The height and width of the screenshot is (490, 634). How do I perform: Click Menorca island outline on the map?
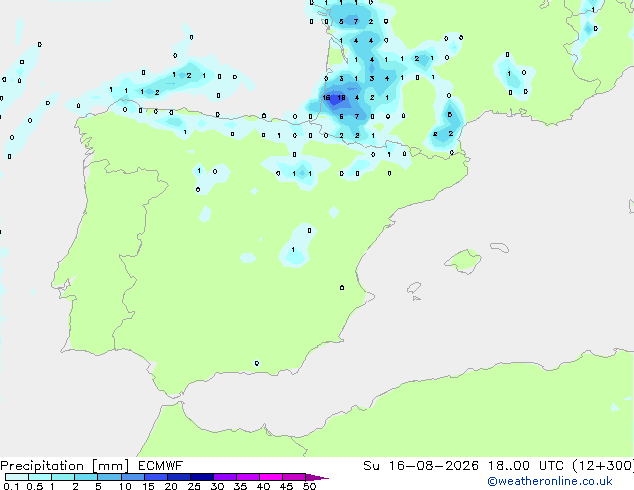500,247
